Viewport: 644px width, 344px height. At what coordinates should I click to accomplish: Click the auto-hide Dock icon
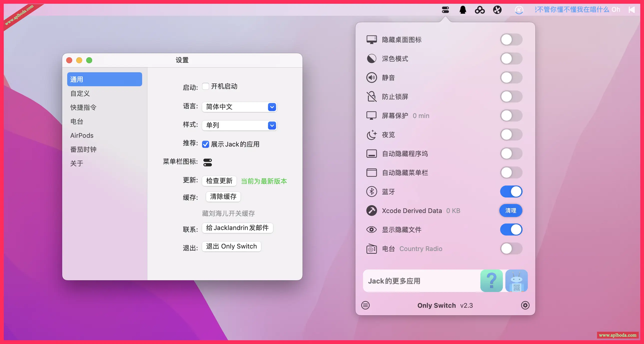[371, 153]
